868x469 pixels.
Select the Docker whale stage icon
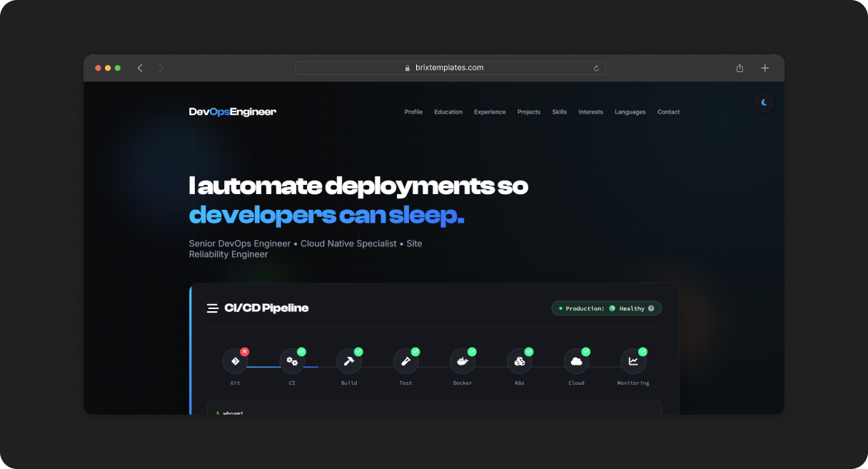click(x=463, y=361)
